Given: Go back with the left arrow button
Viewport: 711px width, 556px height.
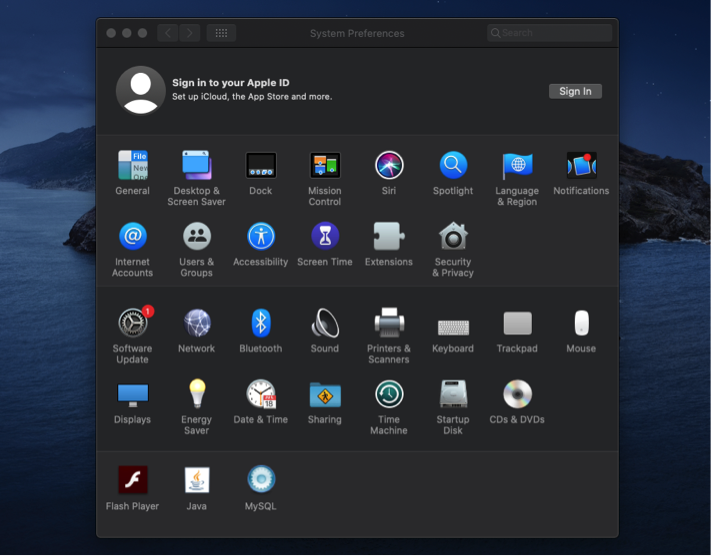Looking at the screenshot, I should tap(167, 33).
